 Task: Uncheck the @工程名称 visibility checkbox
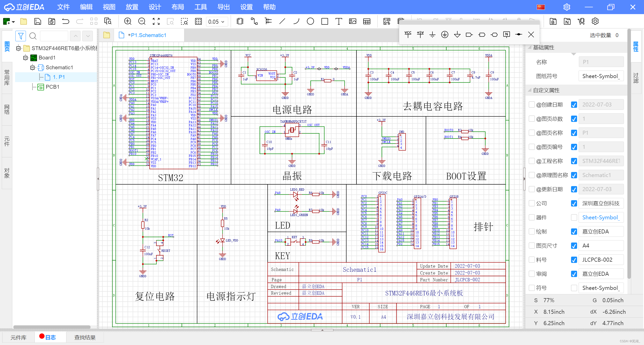point(574,161)
